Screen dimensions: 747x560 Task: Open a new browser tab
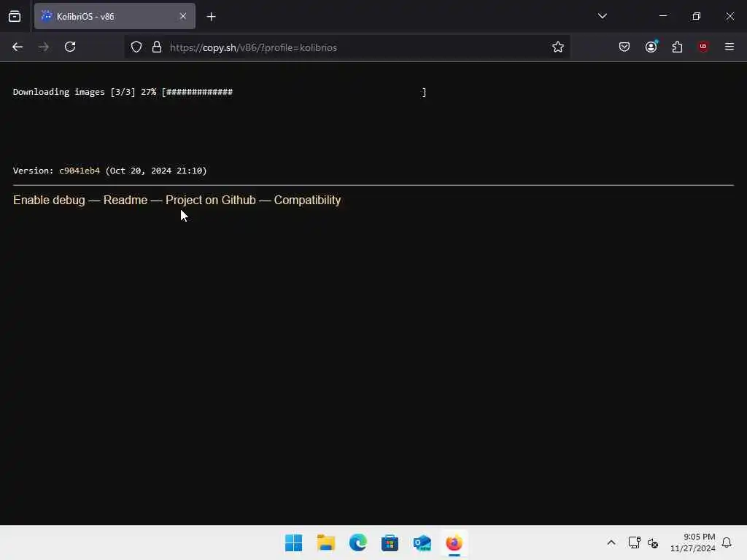[x=211, y=17]
